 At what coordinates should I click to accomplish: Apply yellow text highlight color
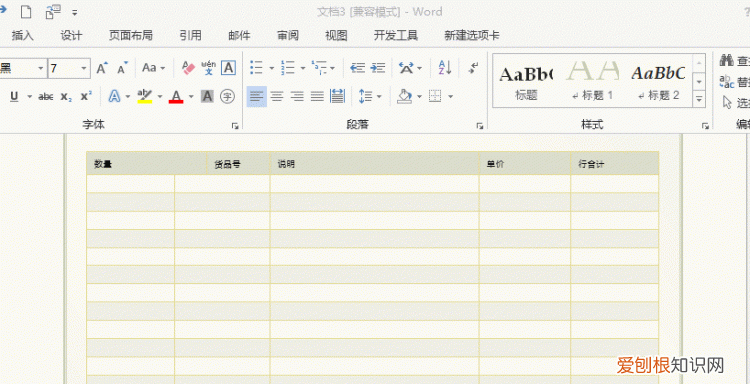pyautogui.click(x=144, y=97)
